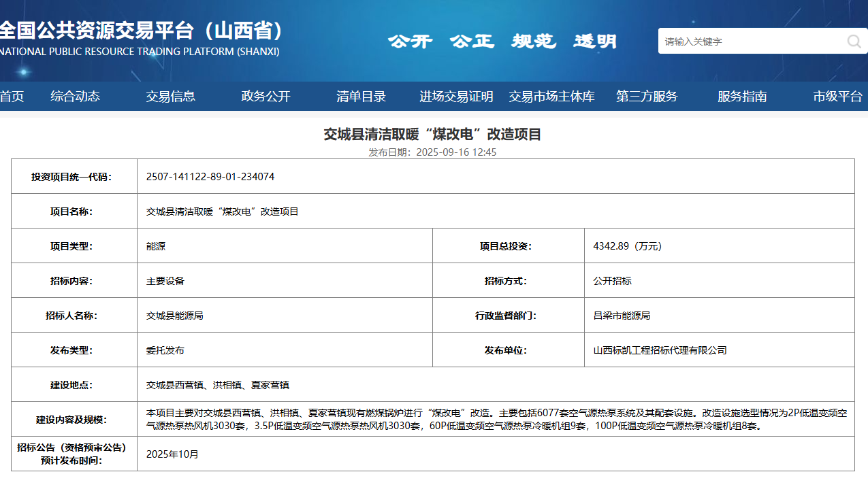Select supervisor 吕梁市能源局
The image size is (868, 489).
click(x=622, y=316)
